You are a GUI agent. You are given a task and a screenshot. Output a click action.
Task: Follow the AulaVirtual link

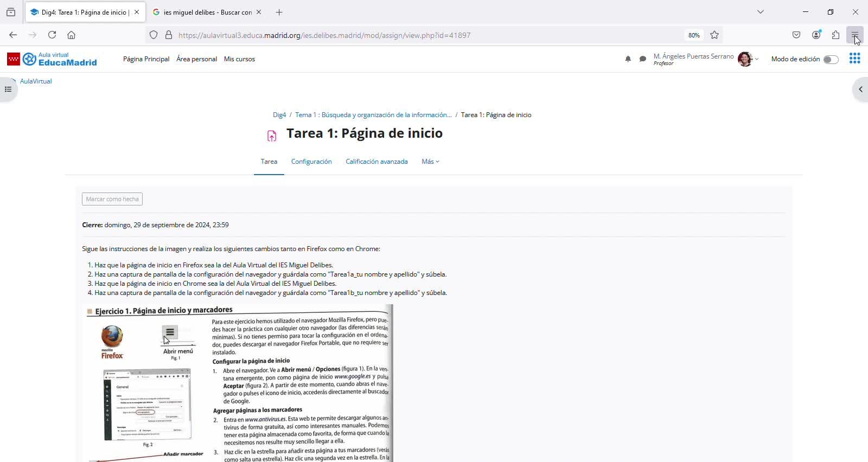pyautogui.click(x=36, y=81)
